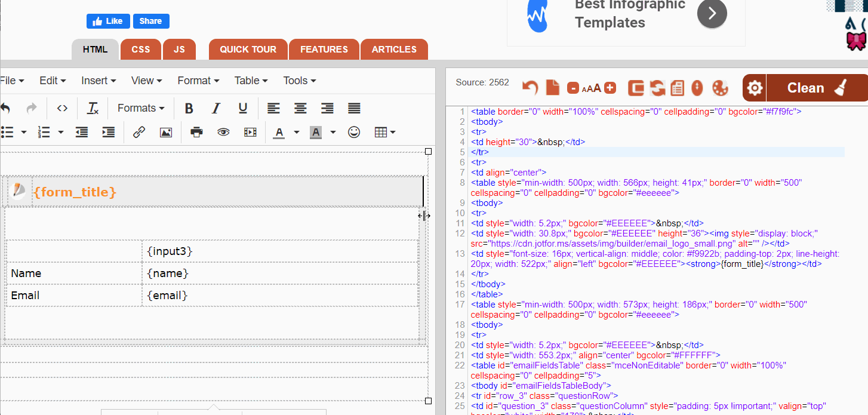Click the Facebook Share button
Screen dimensions: 868x415
[x=151, y=21]
